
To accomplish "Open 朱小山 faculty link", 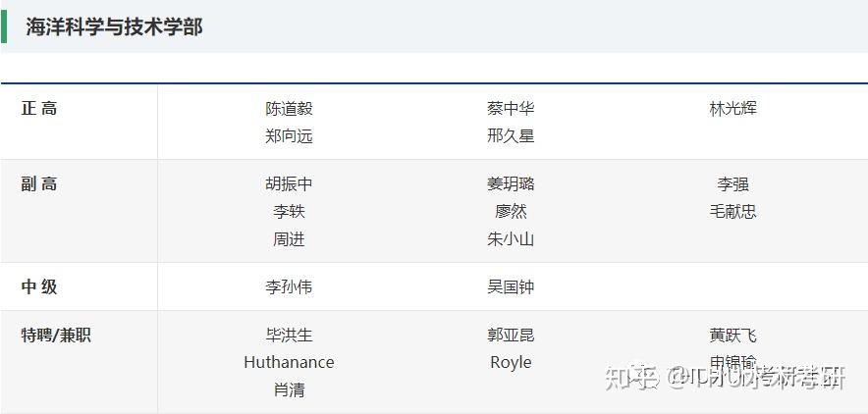I will [511, 239].
